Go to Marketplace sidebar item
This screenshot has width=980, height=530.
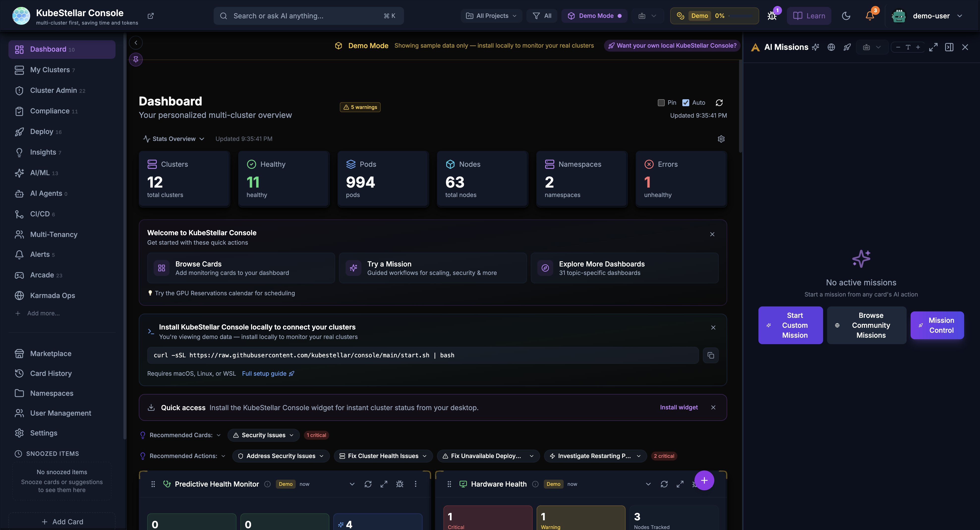51,354
